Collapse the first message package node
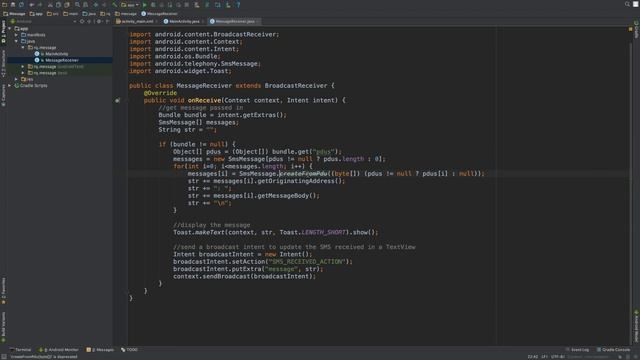 point(23,48)
